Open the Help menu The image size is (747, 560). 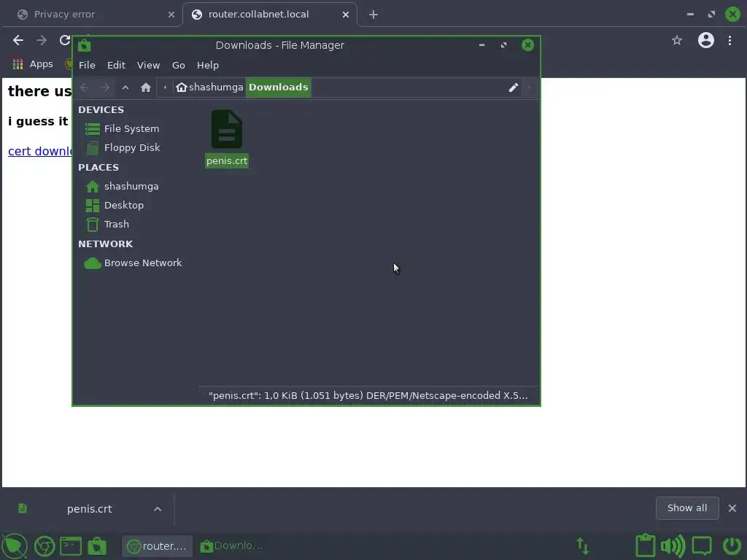click(208, 65)
